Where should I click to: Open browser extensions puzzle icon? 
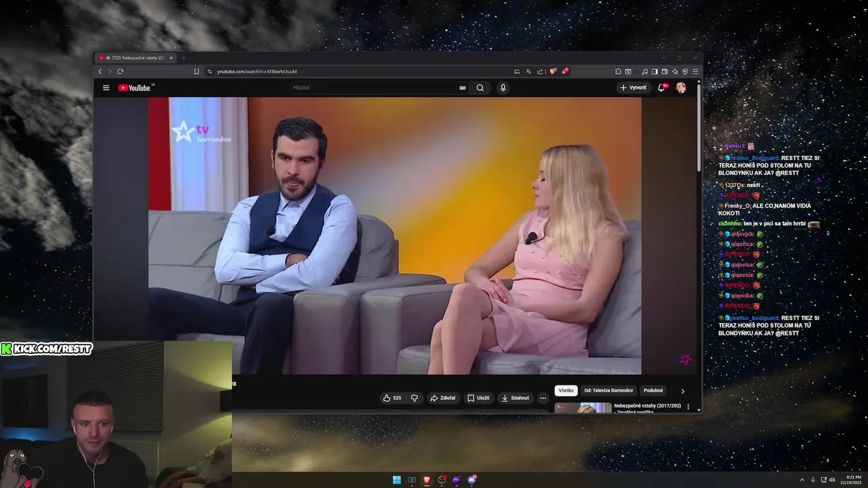(x=618, y=71)
